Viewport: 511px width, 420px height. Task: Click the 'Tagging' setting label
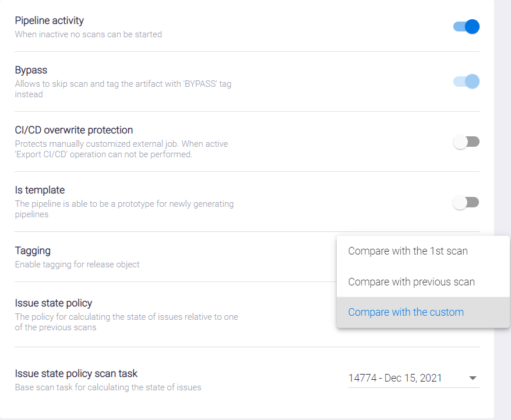(33, 250)
